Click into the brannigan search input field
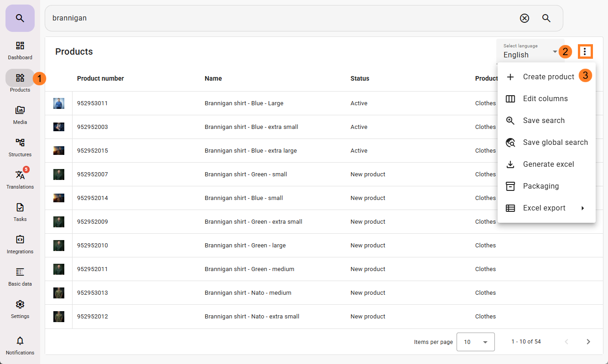The height and width of the screenshot is (364, 608). point(274,18)
